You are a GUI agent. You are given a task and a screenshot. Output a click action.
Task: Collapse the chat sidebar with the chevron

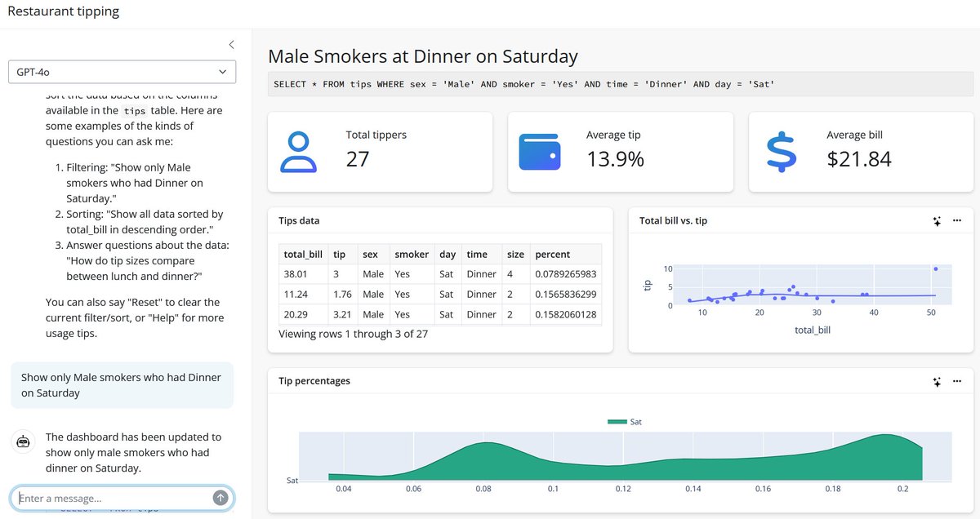coord(231,45)
